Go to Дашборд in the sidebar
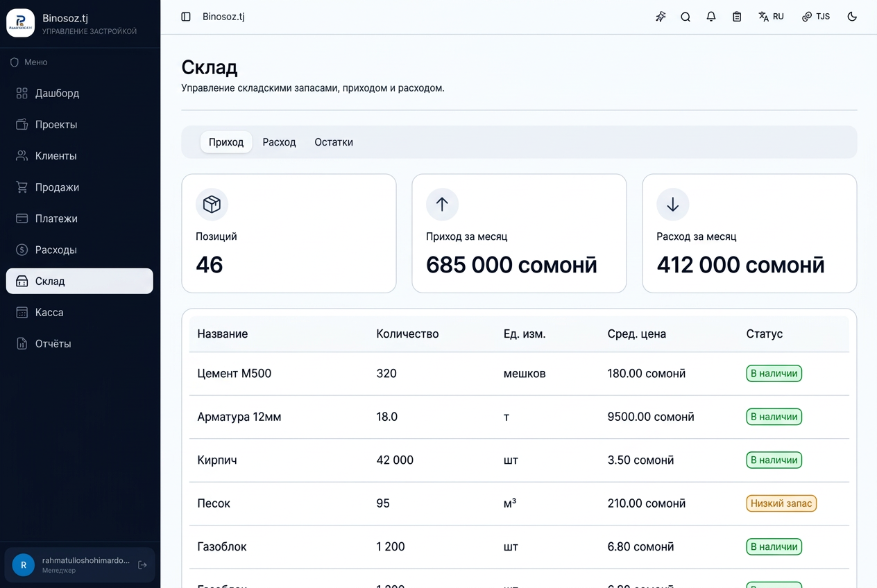Screen dimensions: 877x588 80,93
